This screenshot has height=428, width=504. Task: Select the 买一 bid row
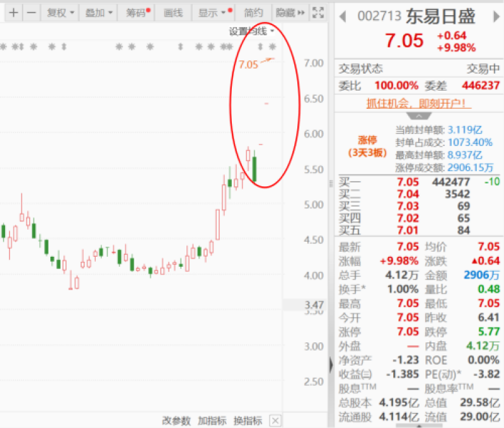point(419,182)
